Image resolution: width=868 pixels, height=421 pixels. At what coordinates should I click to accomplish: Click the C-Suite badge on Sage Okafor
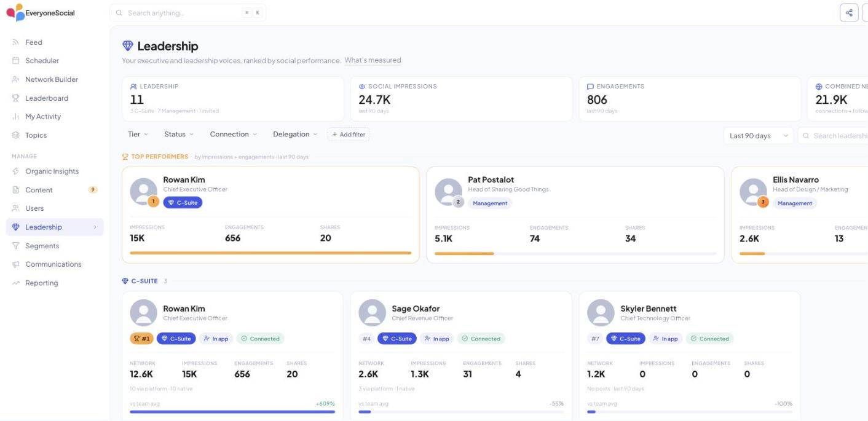pyautogui.click(x=397, y=339)
